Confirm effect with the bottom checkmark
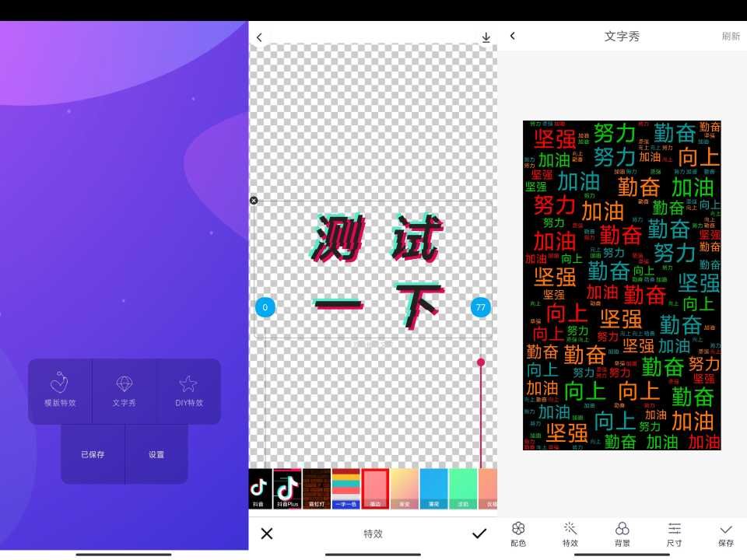747x560 pixels. point(479,534)
